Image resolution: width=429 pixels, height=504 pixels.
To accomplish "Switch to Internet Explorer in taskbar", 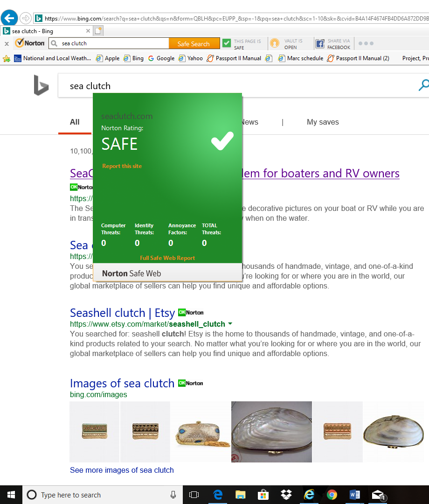I will click(x=309, y=495).
